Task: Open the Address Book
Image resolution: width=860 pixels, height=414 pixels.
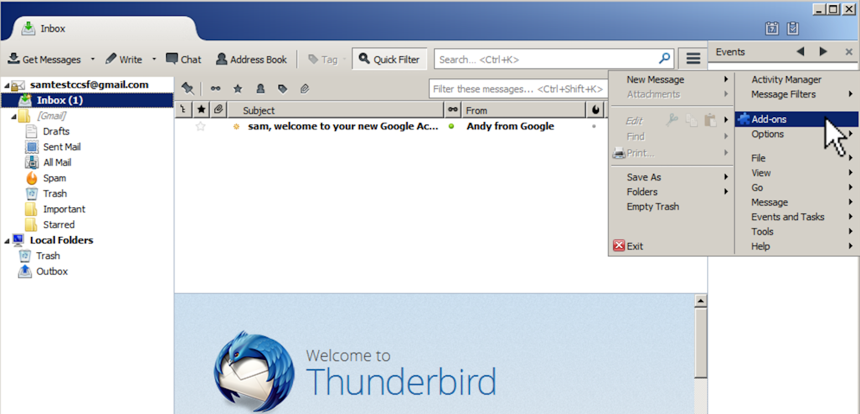Action: coord(251,59)
